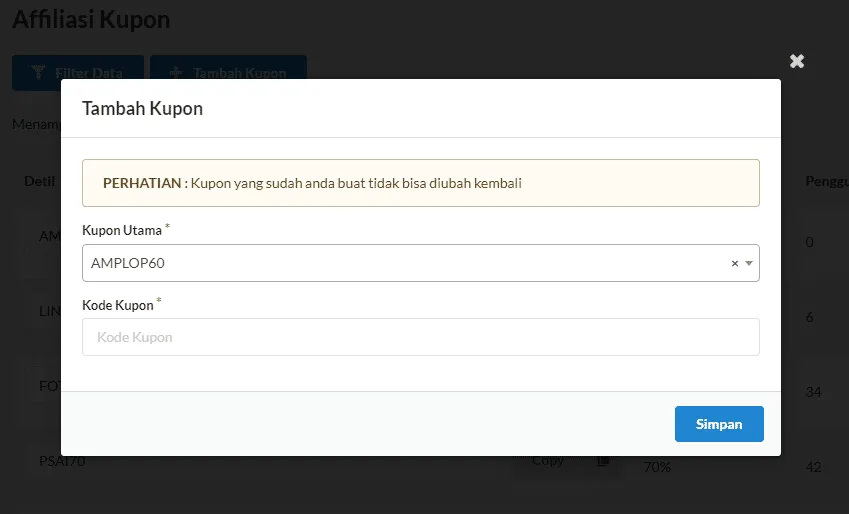The width and height of the screenshot is (849, 514).
Task: Click the Copy button in PSAI70 row
Action: [548, 461]
